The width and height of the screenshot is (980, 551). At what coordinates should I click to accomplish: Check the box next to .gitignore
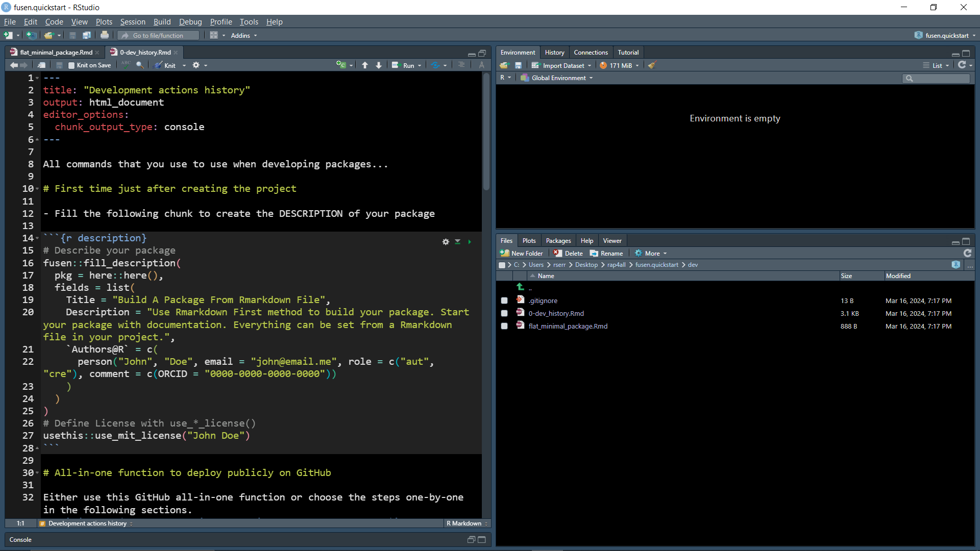click(x=504, y=301)
